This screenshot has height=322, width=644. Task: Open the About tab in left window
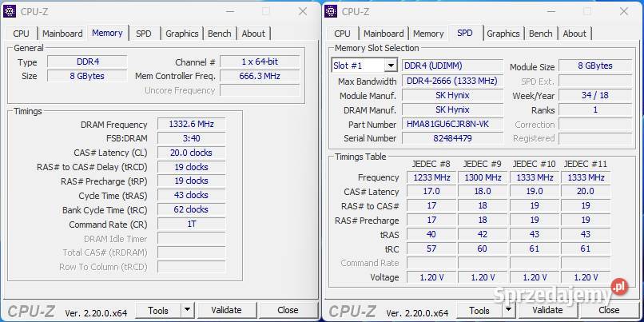pyautogui.click(x=253, y=34)
